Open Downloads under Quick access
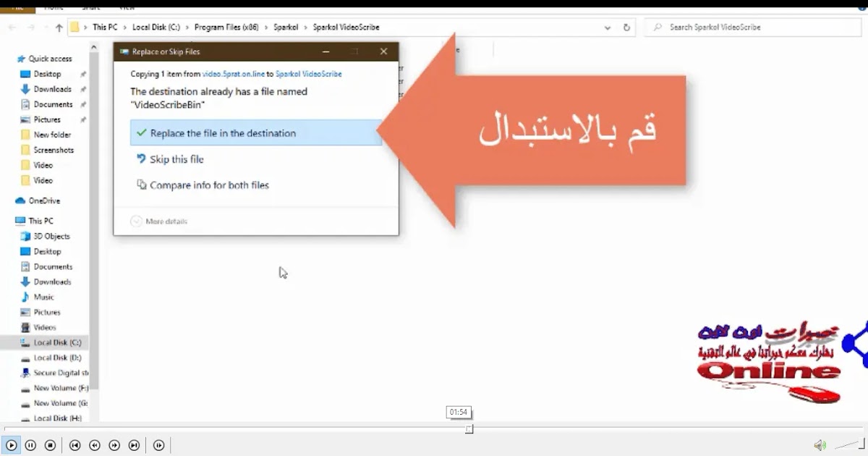 [52, 89]
